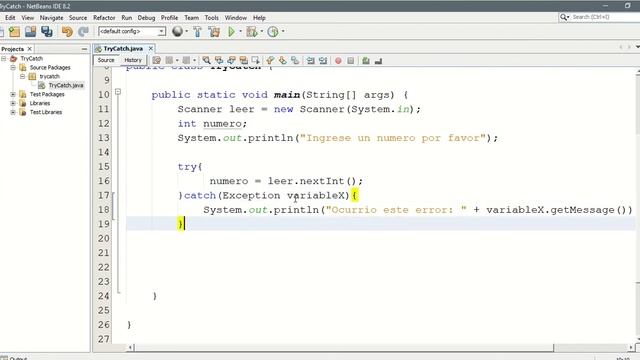
Task: Build the project with hammer icon
Action: 198,32
